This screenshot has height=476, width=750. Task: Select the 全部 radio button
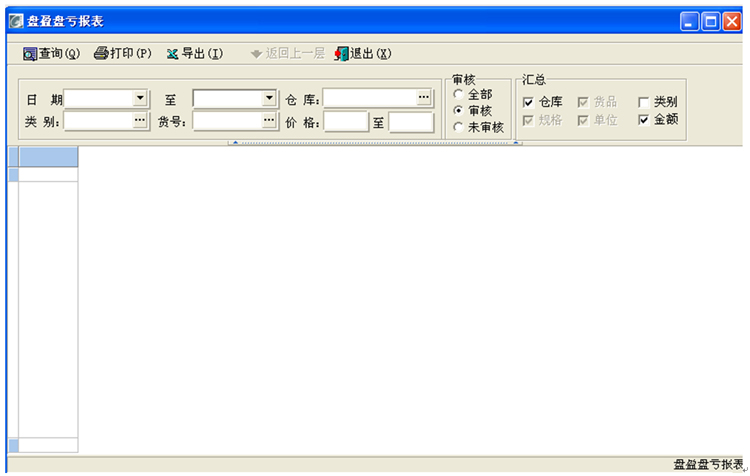click(x=458, y=94)
